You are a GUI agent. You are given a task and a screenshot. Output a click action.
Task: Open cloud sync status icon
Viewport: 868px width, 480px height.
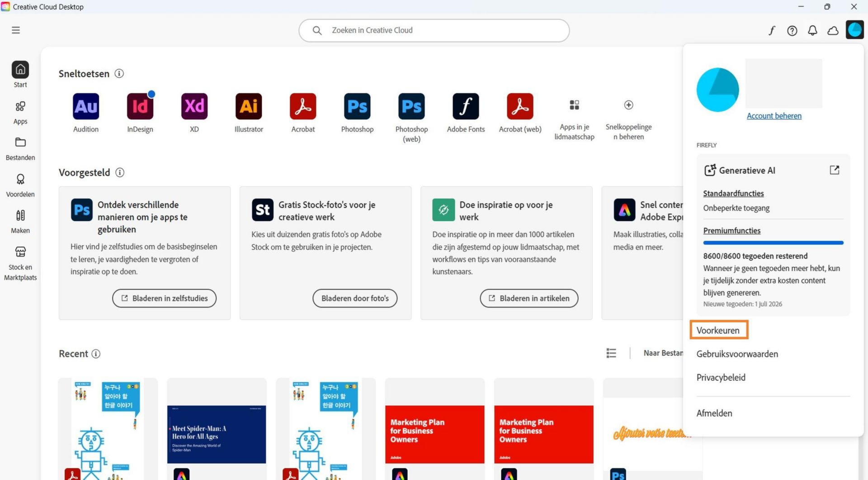point(833,30)
